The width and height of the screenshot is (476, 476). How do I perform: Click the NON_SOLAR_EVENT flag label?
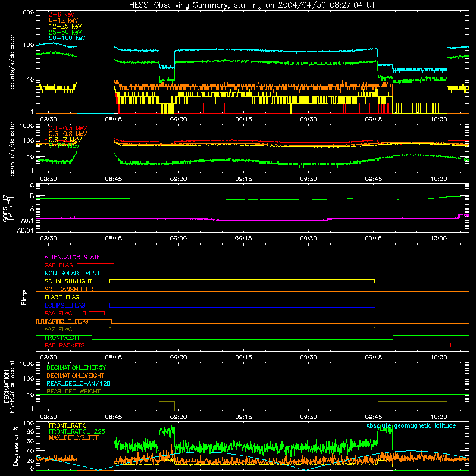[x=72, y=273]
